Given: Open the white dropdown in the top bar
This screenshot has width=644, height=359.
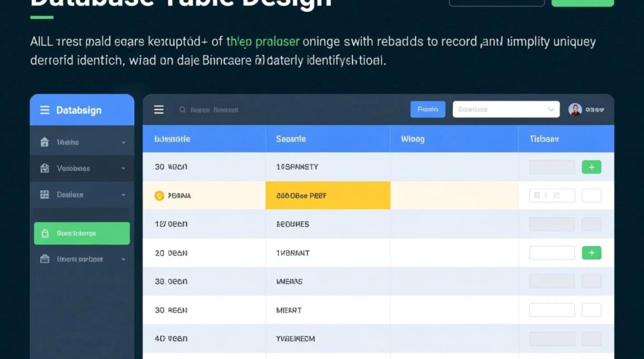Looking at the screenshot, I should (506, 110).
